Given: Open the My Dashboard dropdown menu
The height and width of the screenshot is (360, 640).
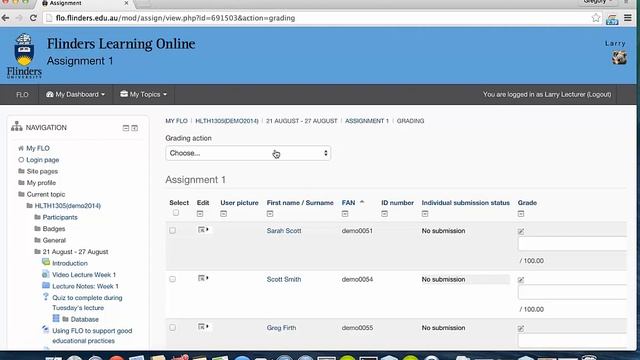Looking at the screenshot, I should click(76, 94).
